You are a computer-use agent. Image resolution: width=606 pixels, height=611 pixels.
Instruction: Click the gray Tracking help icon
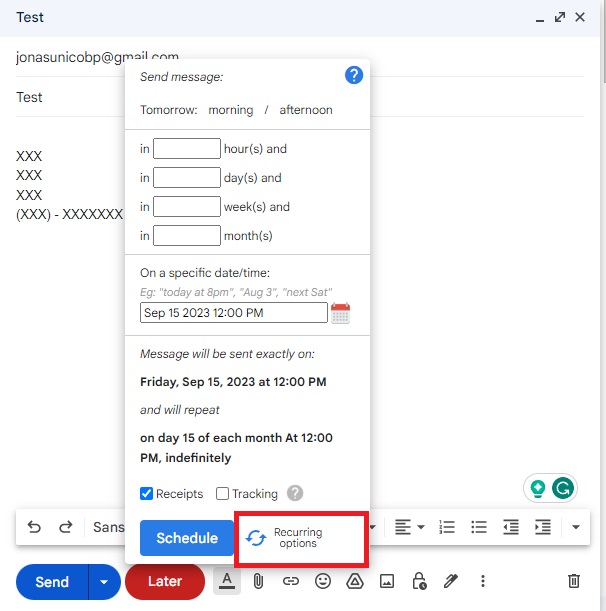(x=295, y=493)
